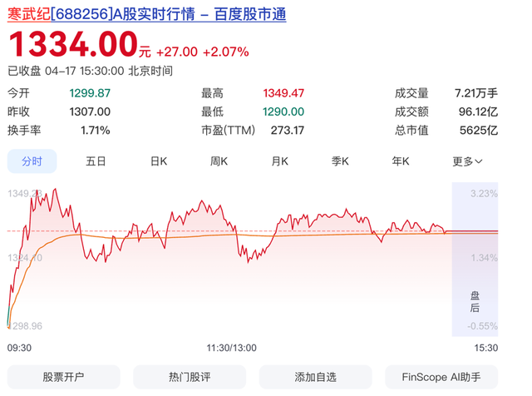
Task: Click the 总市值 value 5625亿
Action: (x=479, y=131)
